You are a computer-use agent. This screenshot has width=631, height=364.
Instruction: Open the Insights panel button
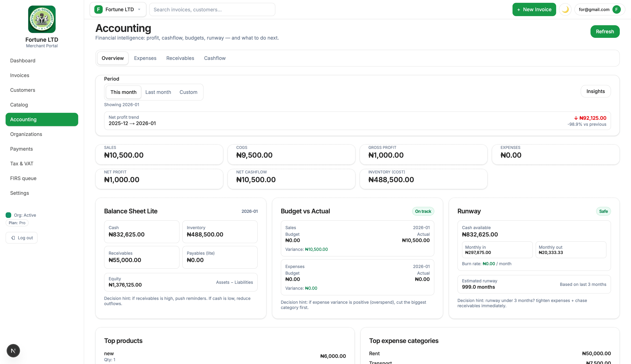click(595, 91)
